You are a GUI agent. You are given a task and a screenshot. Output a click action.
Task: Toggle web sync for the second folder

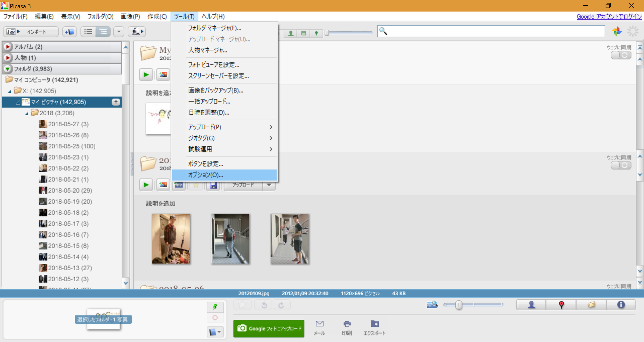[x=621, y=165]
